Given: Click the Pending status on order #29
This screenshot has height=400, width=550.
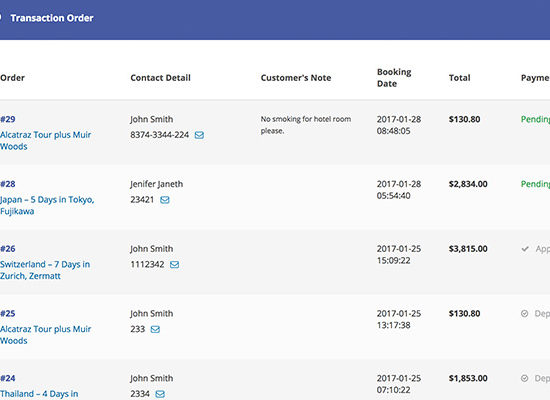Looking at the screenshot, I should (x=535, y=119).
